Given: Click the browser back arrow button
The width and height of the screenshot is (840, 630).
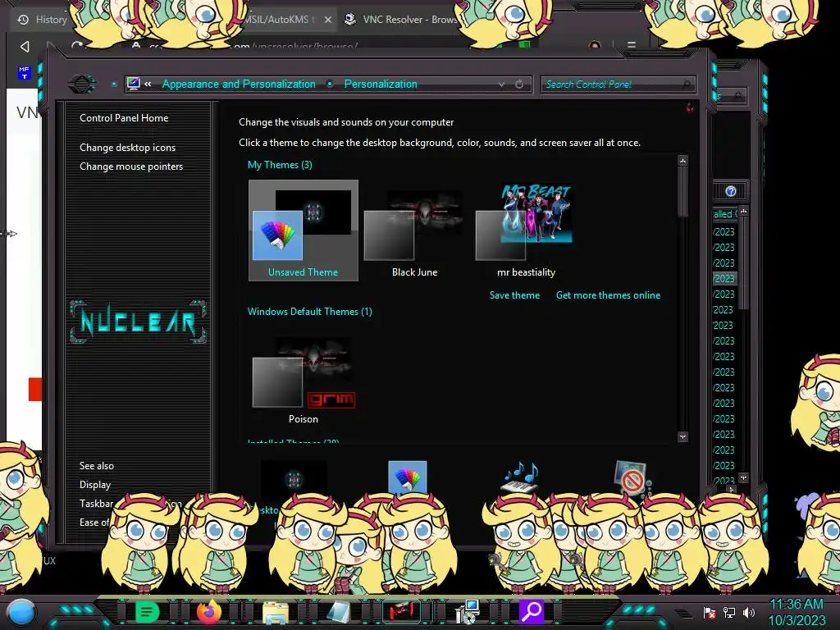Looking at the screenshot, I should click(25, 47).
